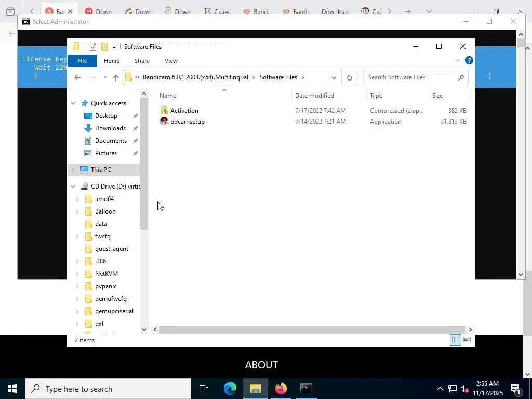Screen dimensions: 532x399
Task: Click Properties quick access toolbar icon
Action: (x=92, y=47)
